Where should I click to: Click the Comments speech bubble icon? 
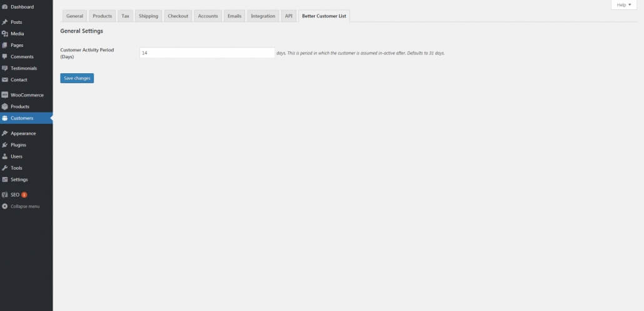(x=5, y=57)
